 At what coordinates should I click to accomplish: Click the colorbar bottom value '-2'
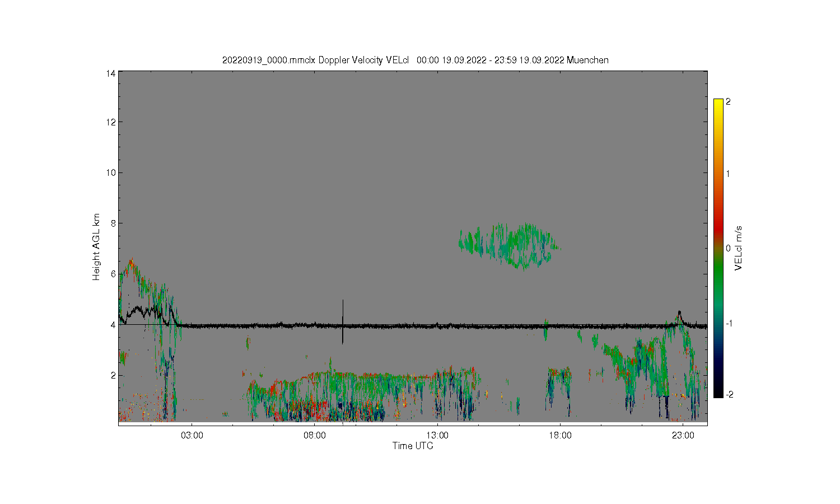(x=729, y=395)
